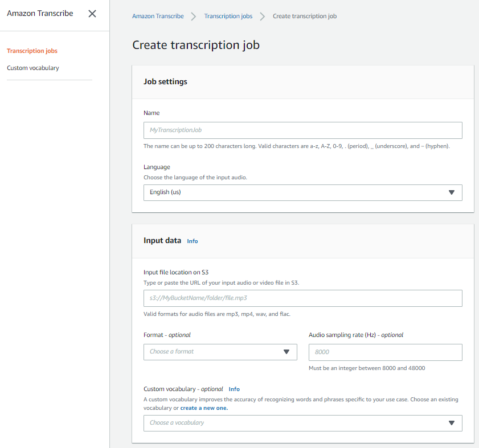Screen dimensions: 479x448
Task: Click the Input data section heading
Action: (x=162, y=241)
